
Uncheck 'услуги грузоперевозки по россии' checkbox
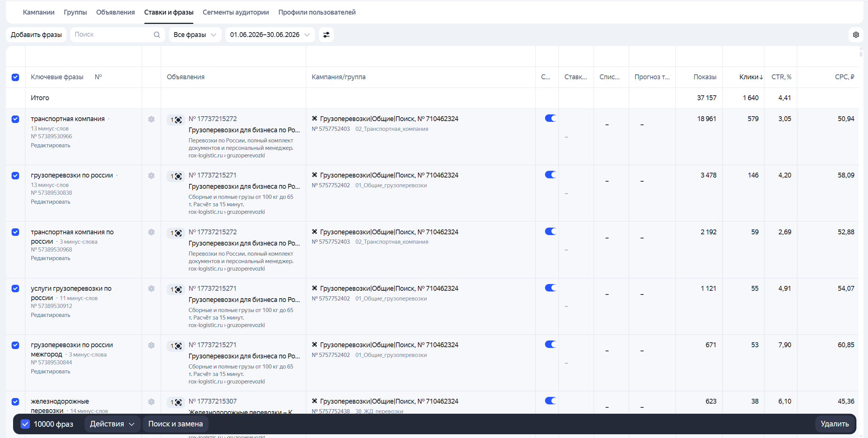pyautogui.click(x=15, y=289)
